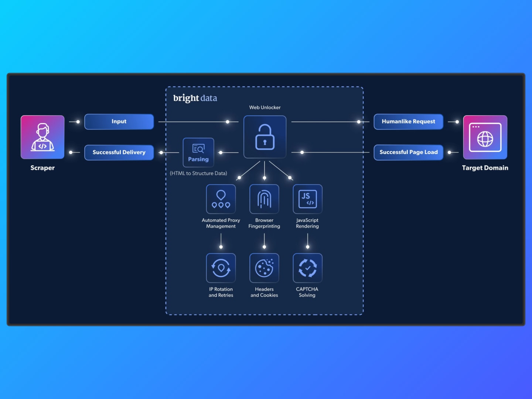The image size is (532, 399).
Task: Click the Headers and Cookies icon
Action: click(x=264, y=268)
